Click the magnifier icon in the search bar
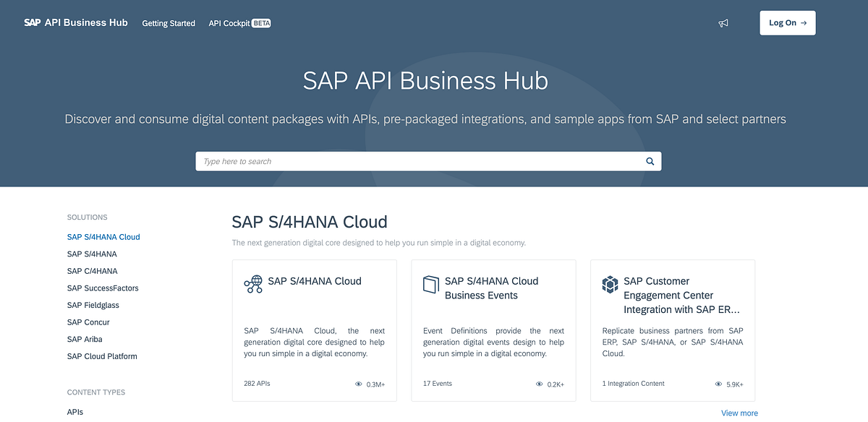Screen dimensions: 868x422 tap(649, 161)
